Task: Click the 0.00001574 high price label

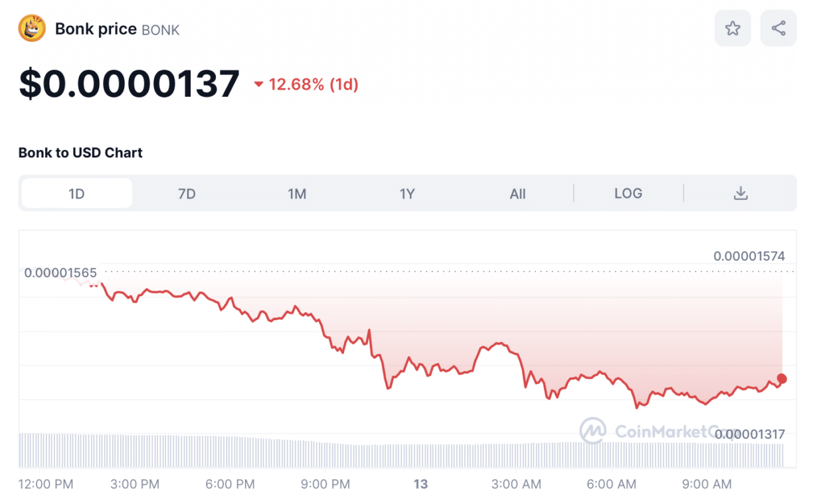Action: coord(749,256)
